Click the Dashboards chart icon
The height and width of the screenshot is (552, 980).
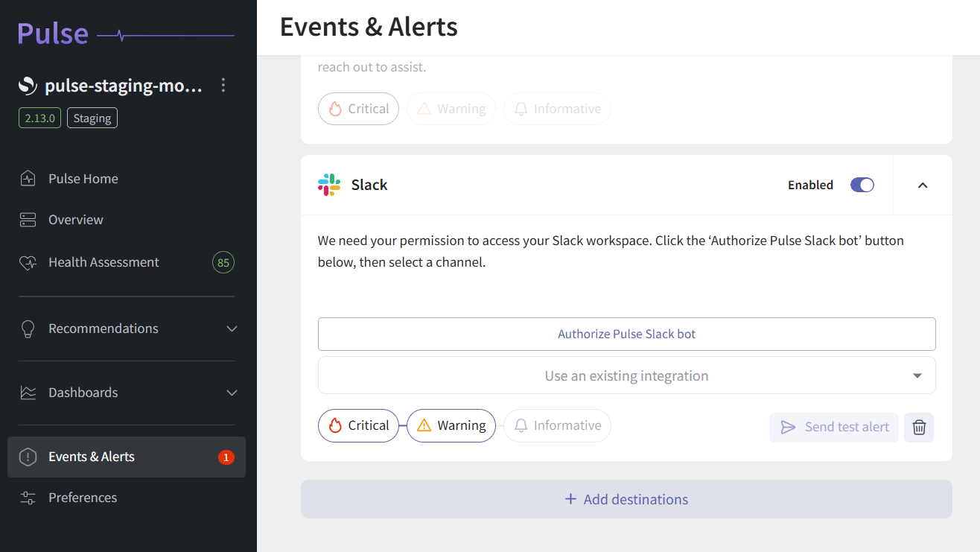pos(28,393)
